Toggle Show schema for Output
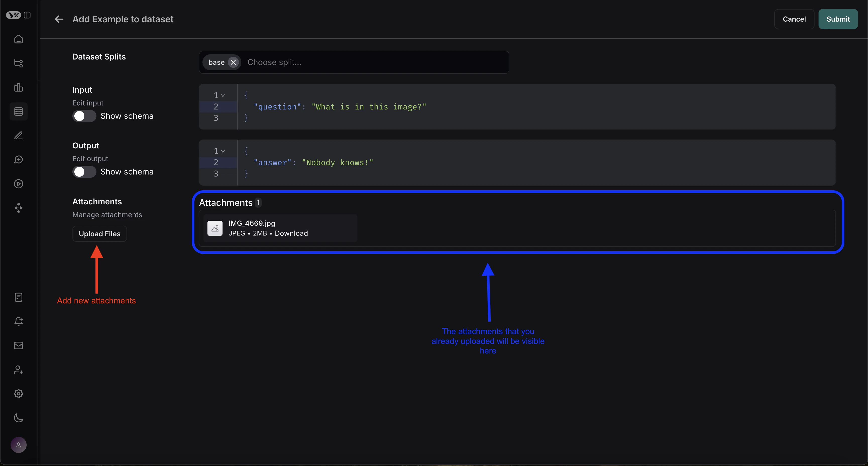868x466 pixels. 84,172
